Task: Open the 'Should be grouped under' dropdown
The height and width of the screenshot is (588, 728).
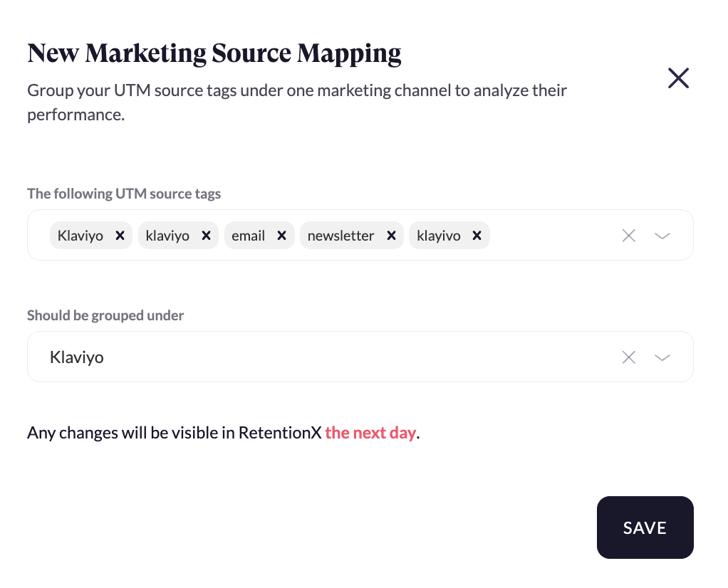Action: (x=662, y=357)
